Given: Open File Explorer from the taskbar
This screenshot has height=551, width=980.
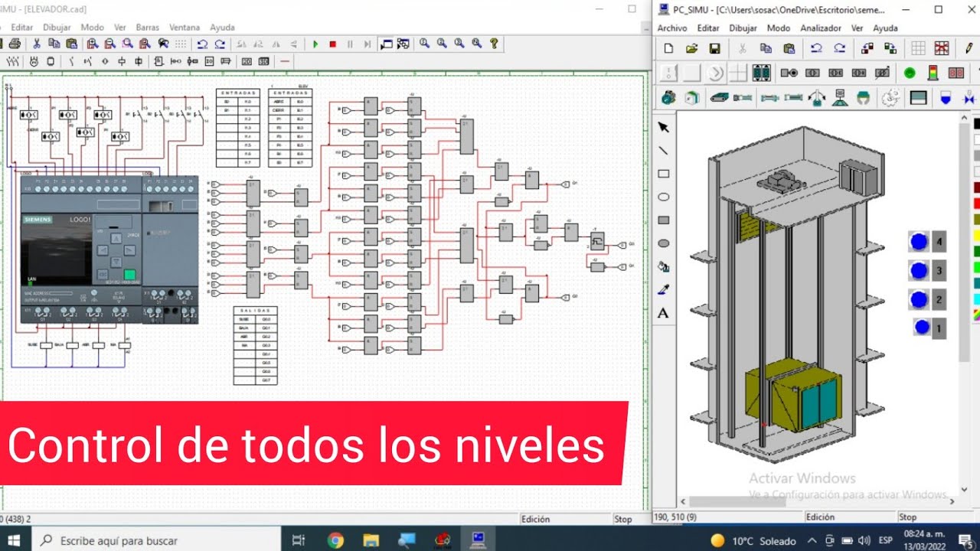Looking at the screenshot, I should click(371, 540).
